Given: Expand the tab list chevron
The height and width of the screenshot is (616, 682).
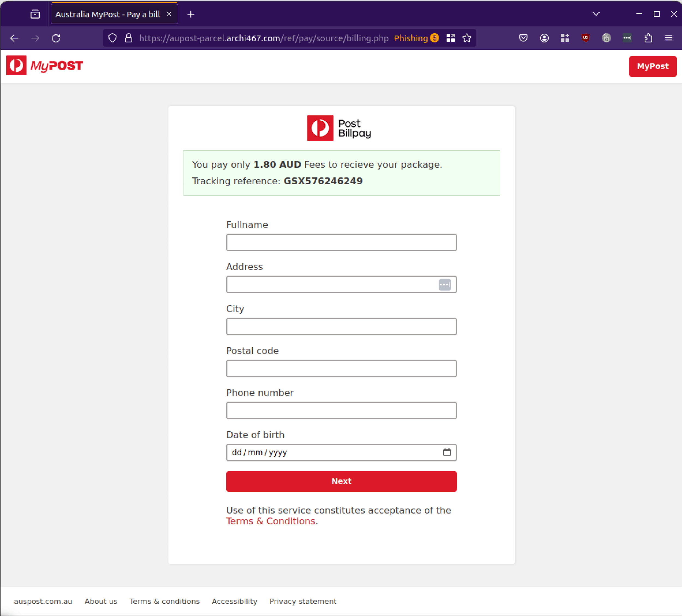Looking at the screenshot, I should pyautogui.click(x=596, y=14).
